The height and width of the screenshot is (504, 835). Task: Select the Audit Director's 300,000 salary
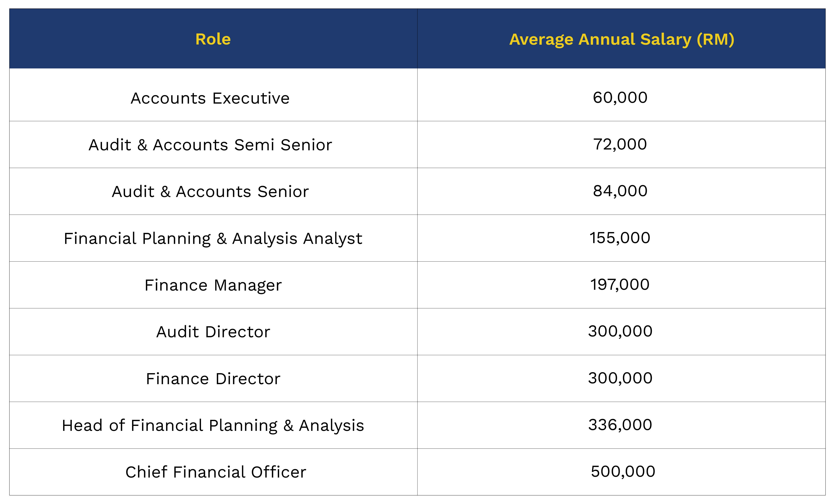[620, 331]
